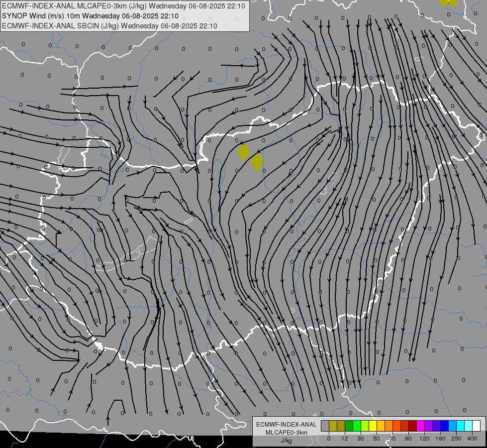Select the dark red legend swatch

pos(413,426)
